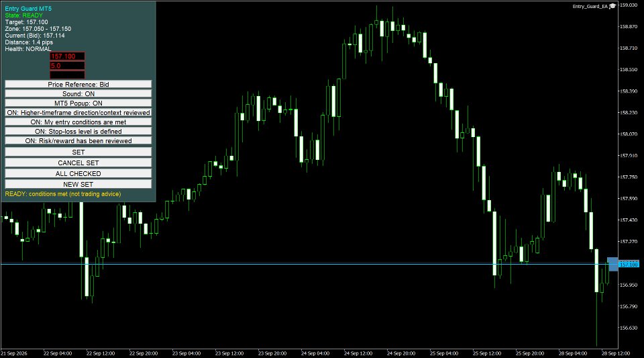Toggle Risk/reward has been reviewed item
The height and width of the screenshot is (358, 644).
tap(78, 141)
